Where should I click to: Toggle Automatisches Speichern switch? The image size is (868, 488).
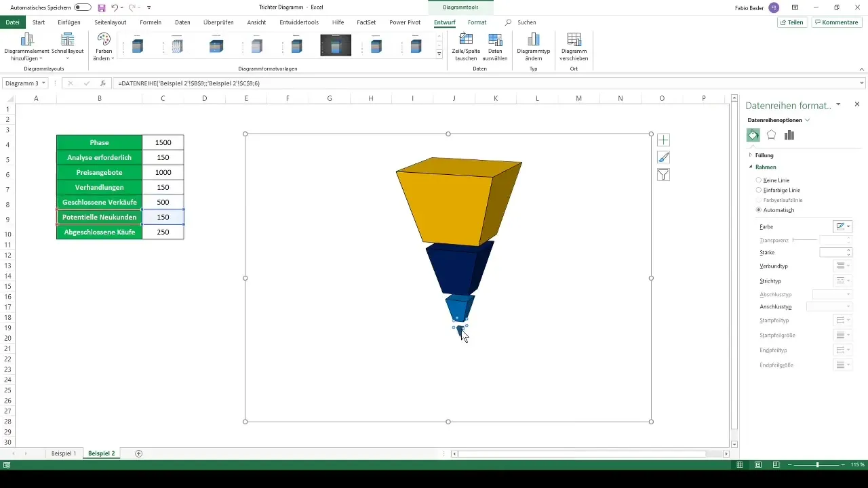(x=83, y=7)
